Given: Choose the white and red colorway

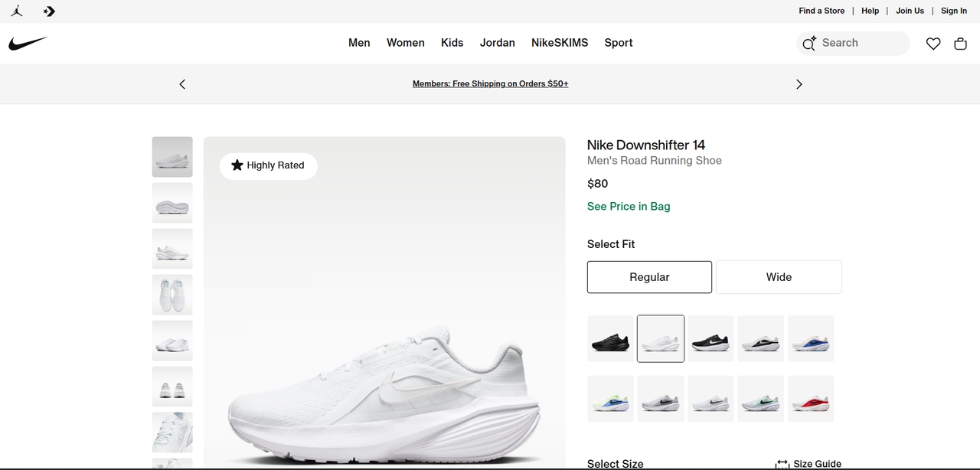Looking at the screenshot, I should [x=811, y=399].
